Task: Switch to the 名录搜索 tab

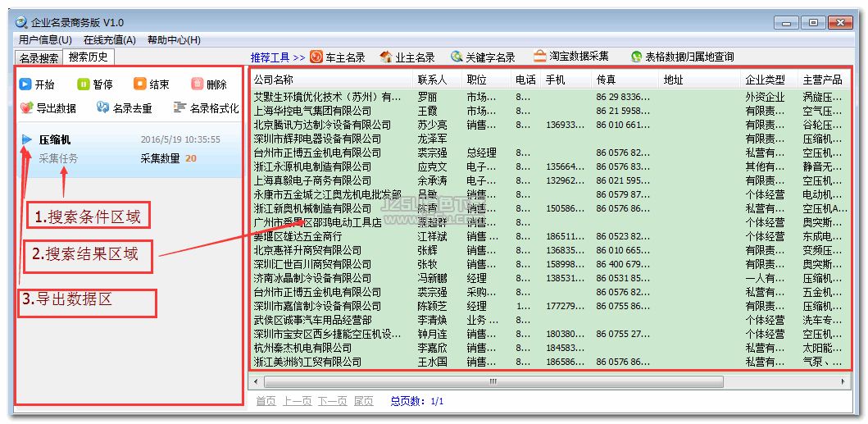Action: pos(39,57)
